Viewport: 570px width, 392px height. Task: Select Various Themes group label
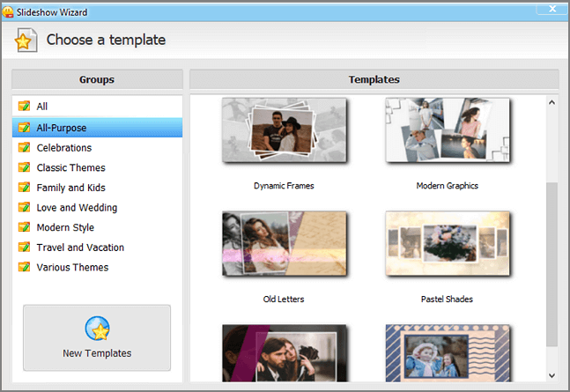click(x=72, y=267)
